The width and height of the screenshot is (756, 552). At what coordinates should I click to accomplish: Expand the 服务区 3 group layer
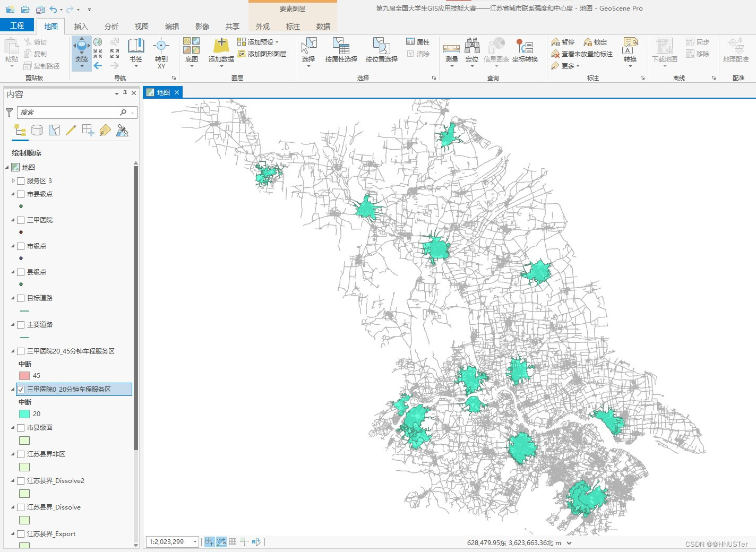13,181
